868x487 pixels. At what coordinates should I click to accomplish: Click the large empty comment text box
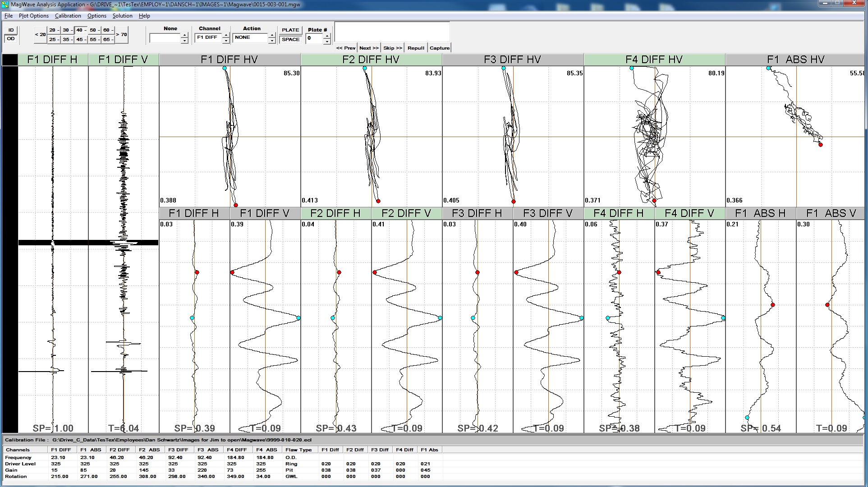[392, 32]
